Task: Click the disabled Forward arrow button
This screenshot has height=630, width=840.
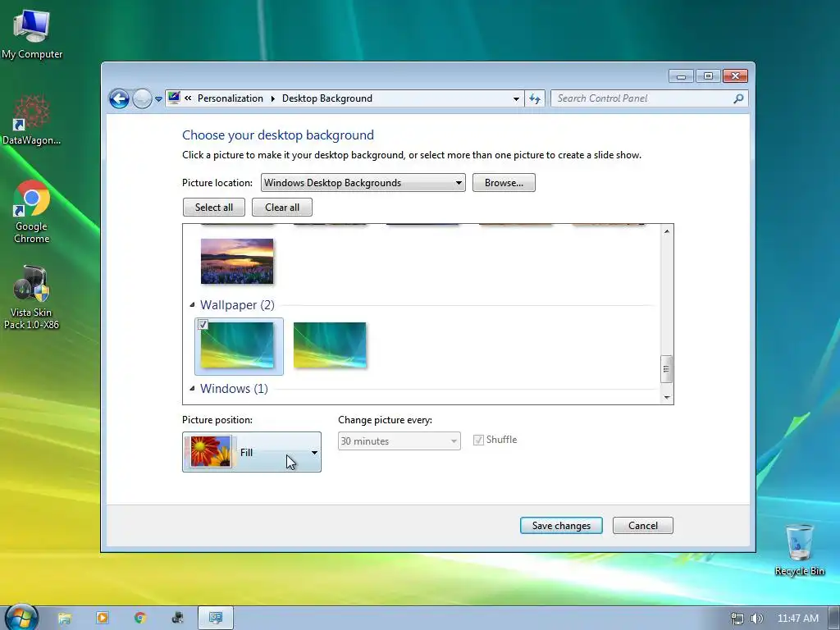Action: [x=142, y=98]
